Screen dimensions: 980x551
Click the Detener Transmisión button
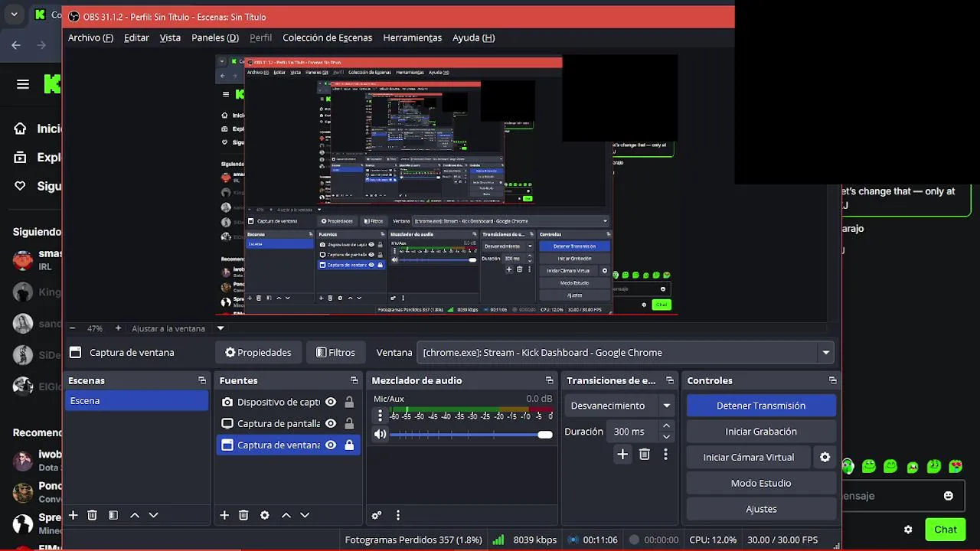pyautogui.click(x=761, y=406)
